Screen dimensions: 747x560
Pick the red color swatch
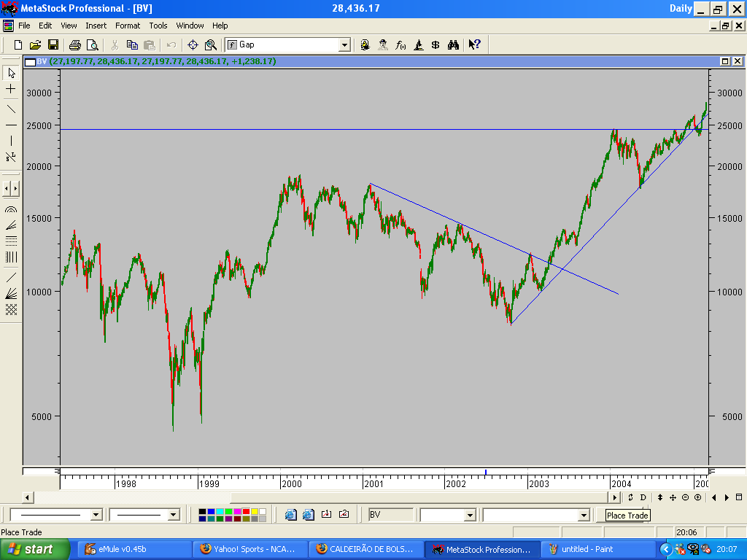pos(246,512)
